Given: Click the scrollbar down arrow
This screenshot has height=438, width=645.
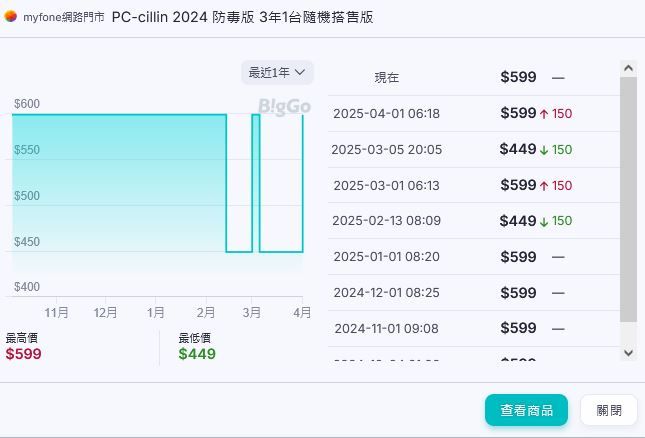Looking at the screenshot, I should [x=628, y=353].
